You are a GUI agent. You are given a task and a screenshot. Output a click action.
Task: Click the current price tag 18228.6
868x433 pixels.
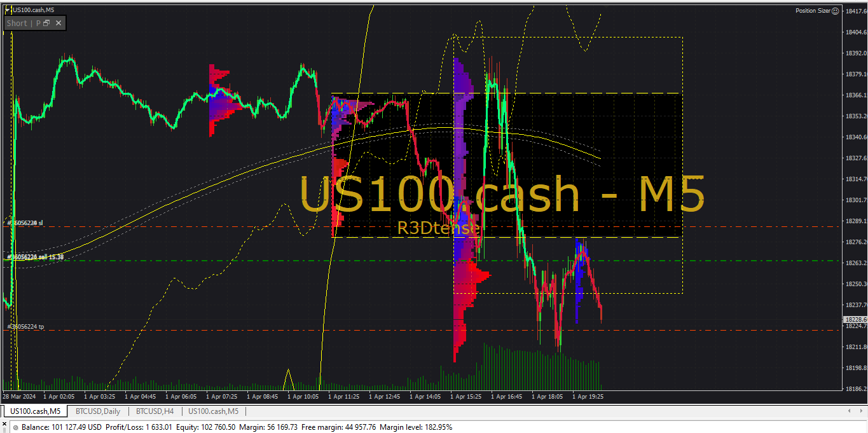855,319
